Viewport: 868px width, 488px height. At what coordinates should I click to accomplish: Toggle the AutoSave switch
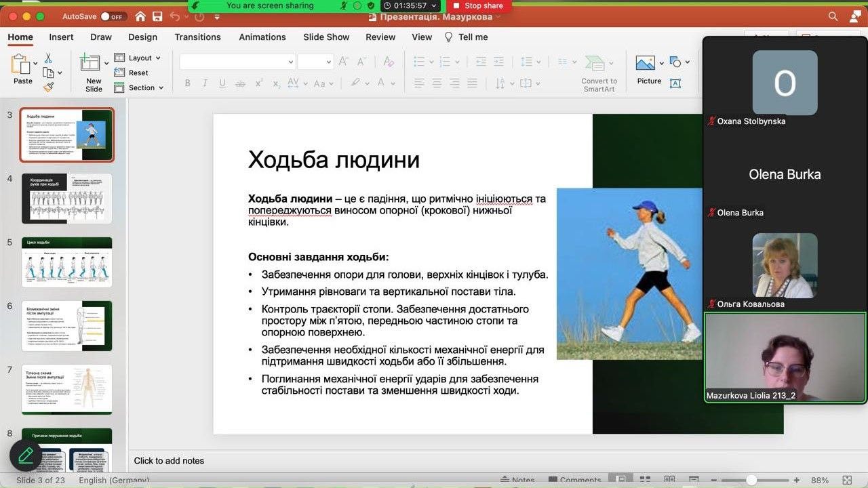(x=114, y=16)
